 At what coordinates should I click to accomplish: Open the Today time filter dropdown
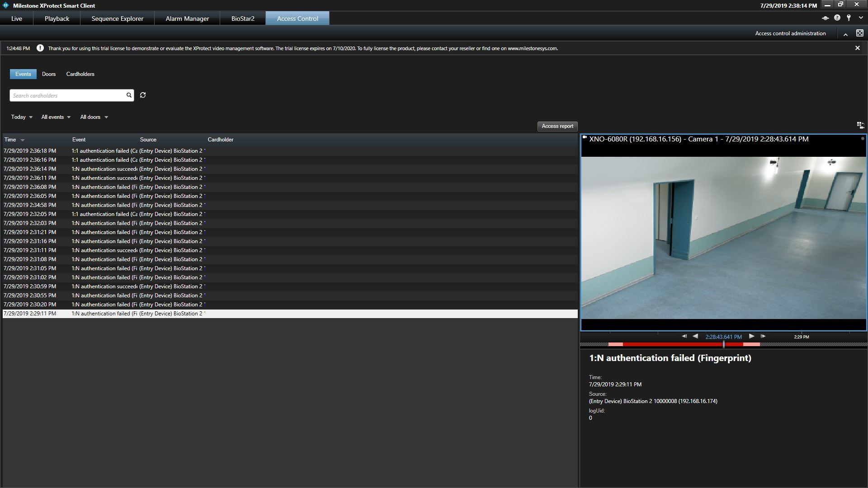tap(22, 117)
